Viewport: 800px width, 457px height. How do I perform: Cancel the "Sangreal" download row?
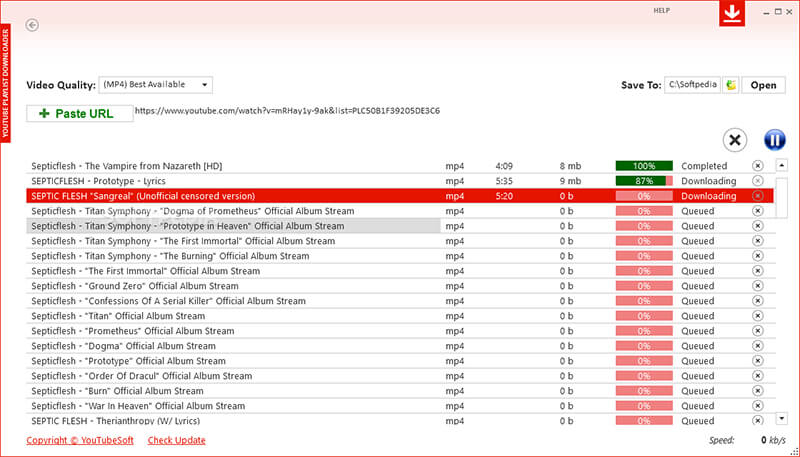(758, 196)
